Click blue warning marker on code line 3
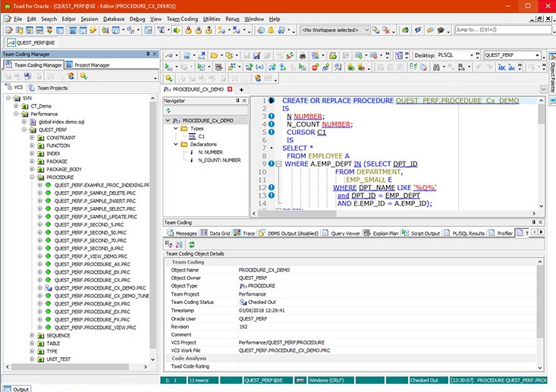 pos(272,116)
